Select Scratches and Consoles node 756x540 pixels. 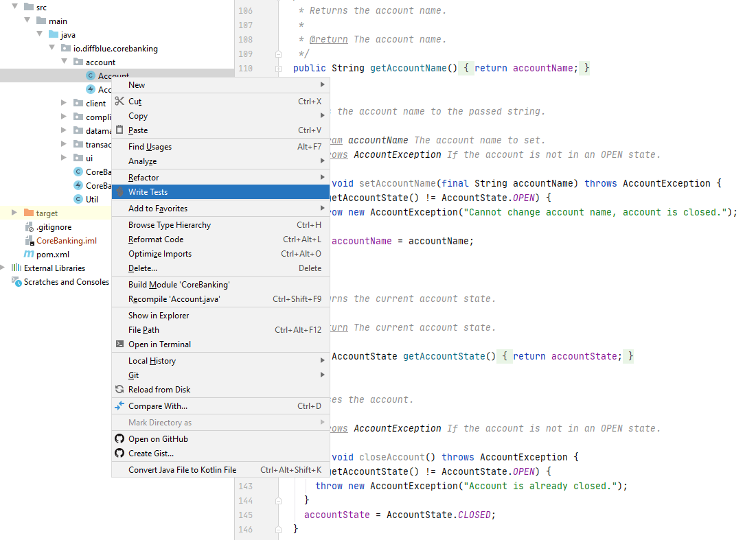(67, 282)
